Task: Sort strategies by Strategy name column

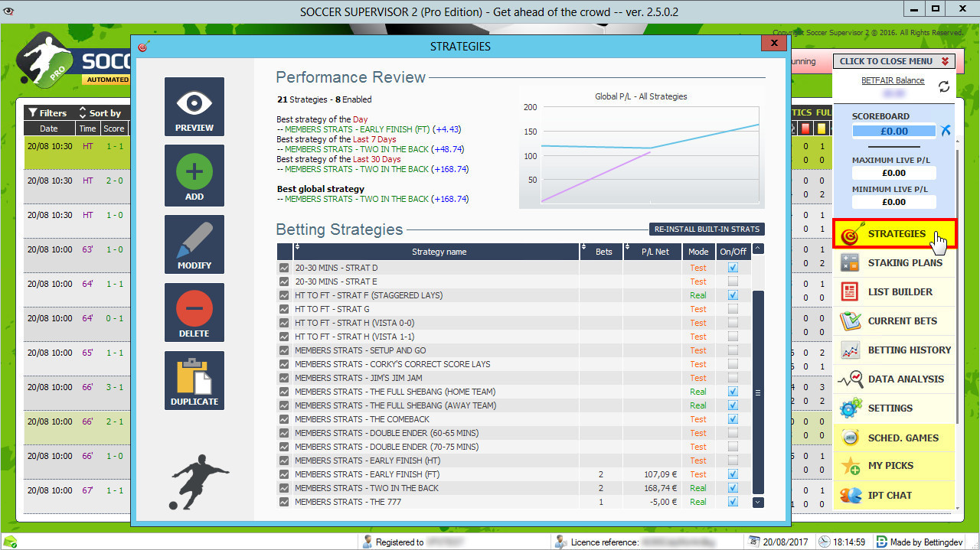Action: tap(436, 252)
